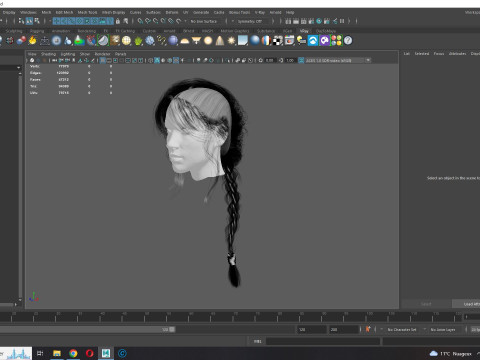The height and width of the screenshot is (360, 480).
Task: Click the viewport exposure value field
Action: click(270, 60)
